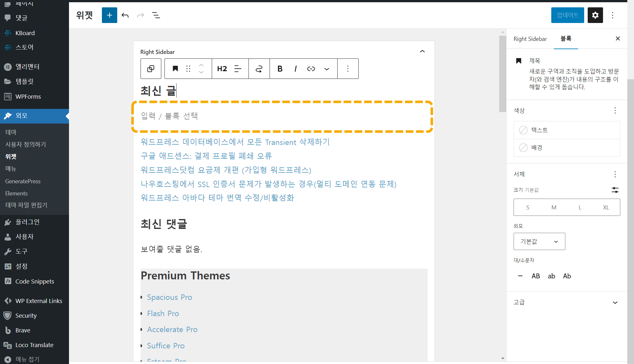The height and width of the screenshot is (364, 634).
Task: Toggle bold formatting in the block toolbar
Action: point(279,68)
